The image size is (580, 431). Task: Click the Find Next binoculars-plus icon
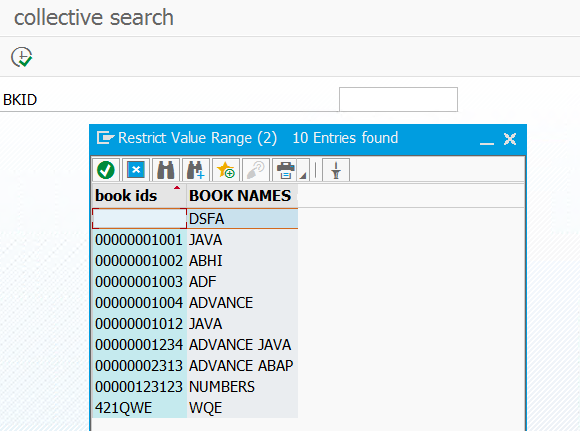[196, 170]
